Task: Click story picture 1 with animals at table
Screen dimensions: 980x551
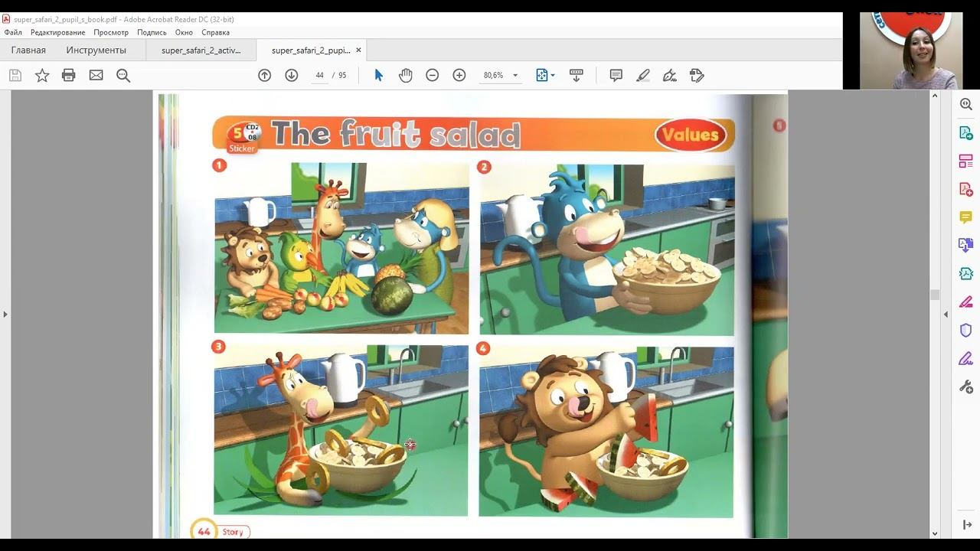Action: pos(341,248)
